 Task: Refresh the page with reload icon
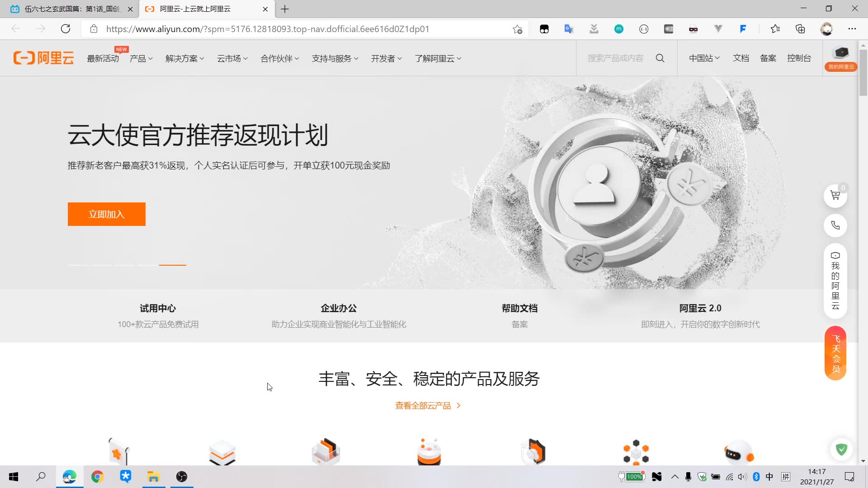[x=66, y=29]
